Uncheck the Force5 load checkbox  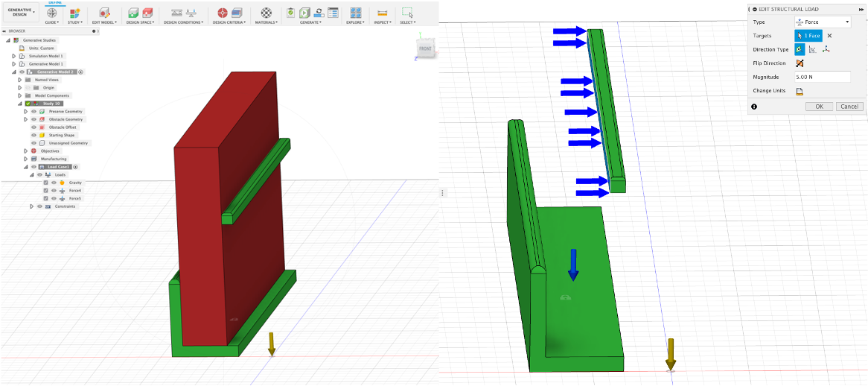pyautogui.click(x=46, y=198)
